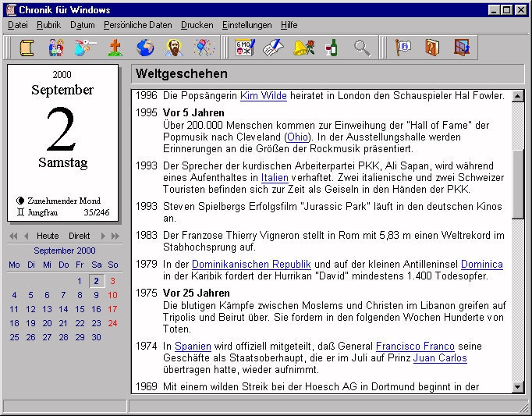Select day 1 in the calendar
Screen dimensions: 532x416
coord(80,281)
